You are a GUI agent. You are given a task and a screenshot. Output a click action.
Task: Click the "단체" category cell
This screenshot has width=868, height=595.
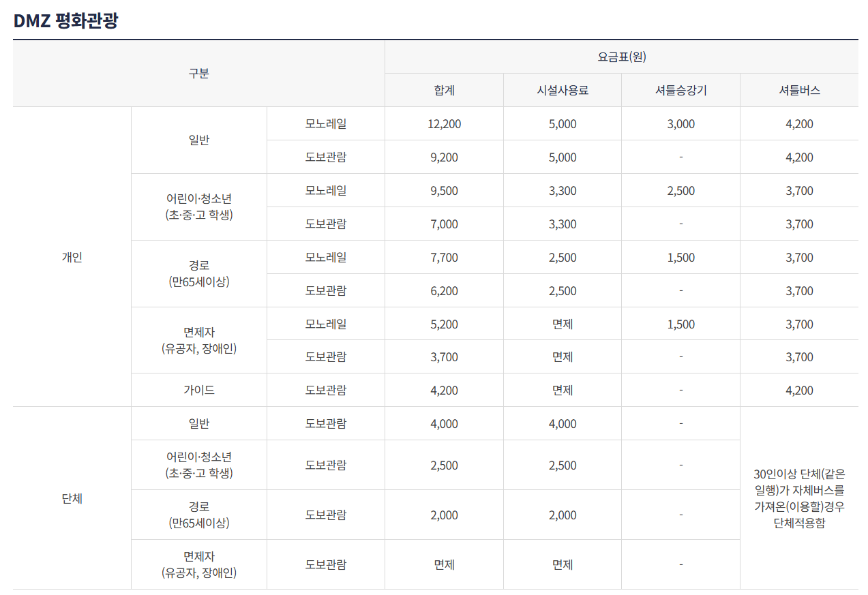point(72,498)
